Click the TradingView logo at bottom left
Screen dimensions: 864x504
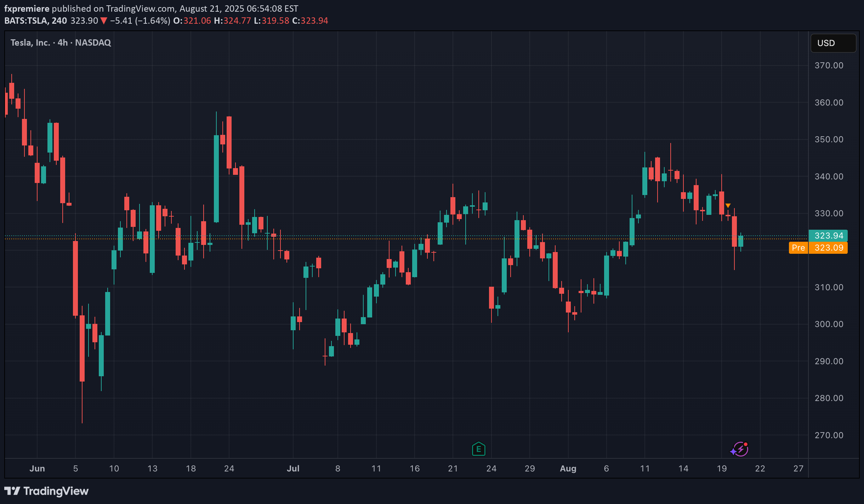click(x=46, y=491)
